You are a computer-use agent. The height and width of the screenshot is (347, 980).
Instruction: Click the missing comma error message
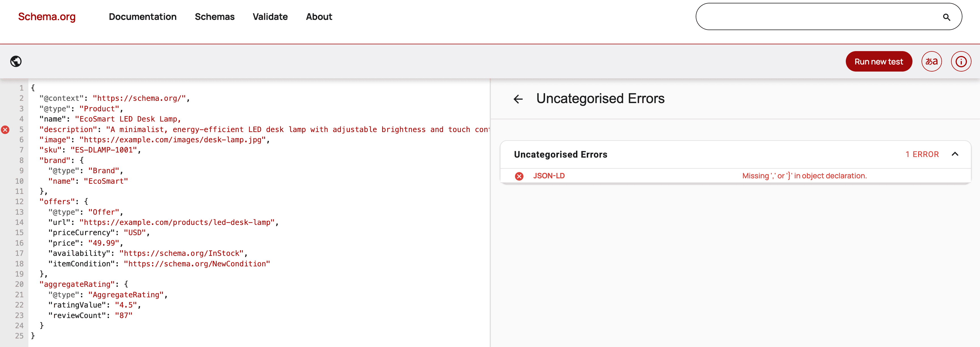click(804, 176)
